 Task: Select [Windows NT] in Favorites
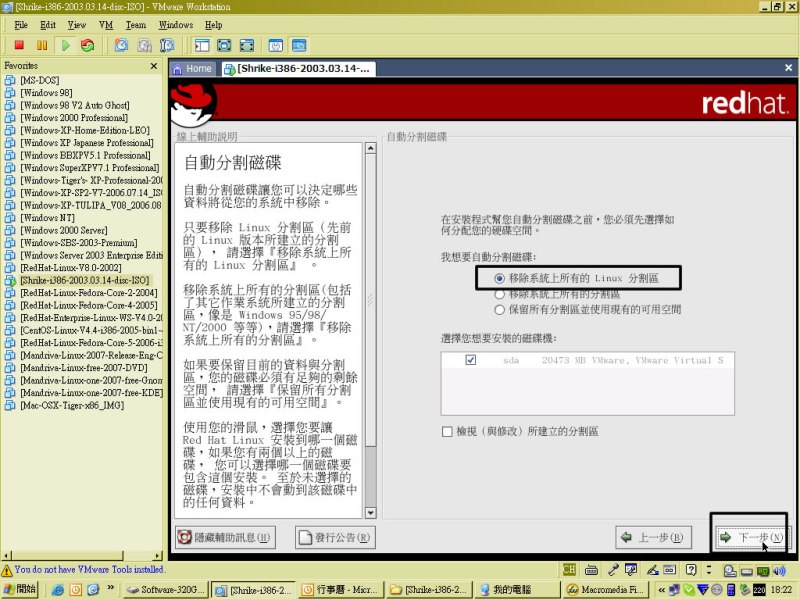coord(47,218)
